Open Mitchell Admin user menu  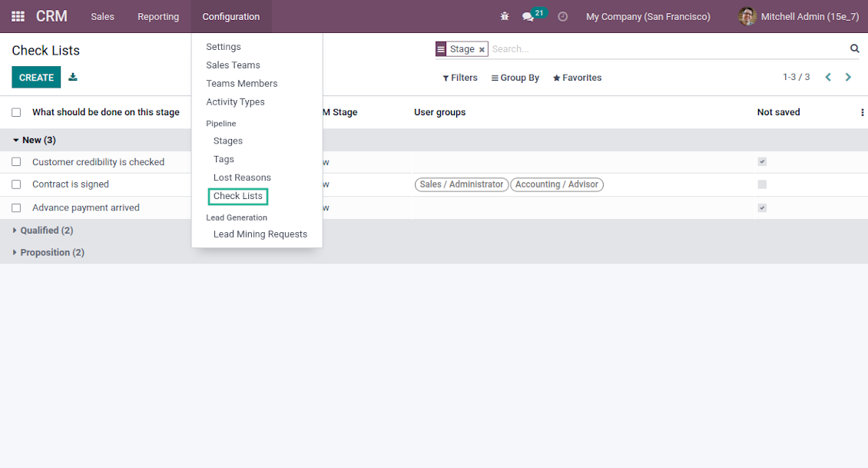[x=798, y=17]
